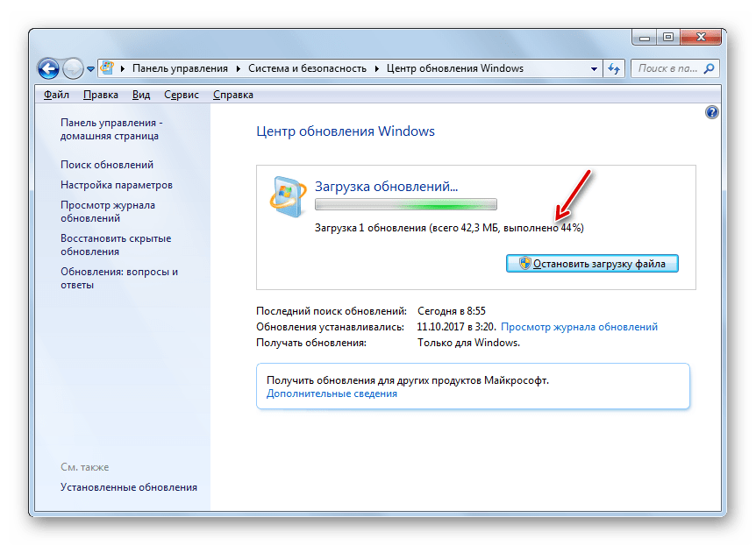Click the text Только для Windows.
The width and height of the screenshot is (756, 546).
click(x=468, y=343)
